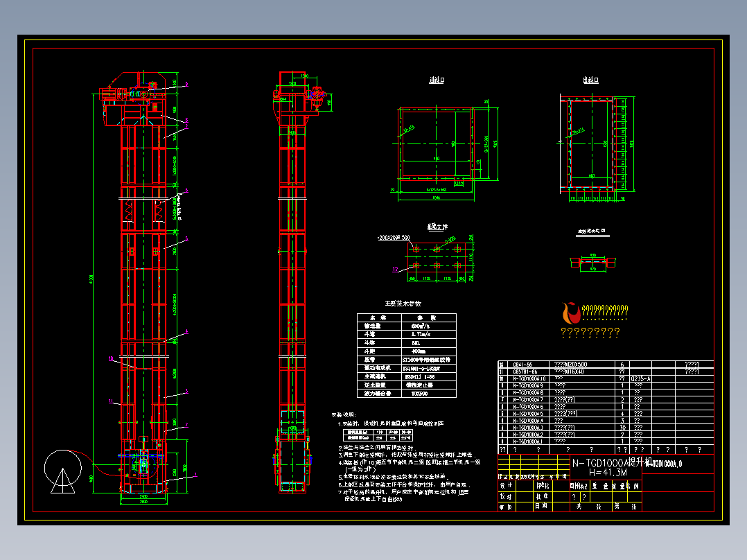This screenshot has height=560, width=747.
Task: Select parts list row N-TGD1000A.3
Action: coord(606,428)
